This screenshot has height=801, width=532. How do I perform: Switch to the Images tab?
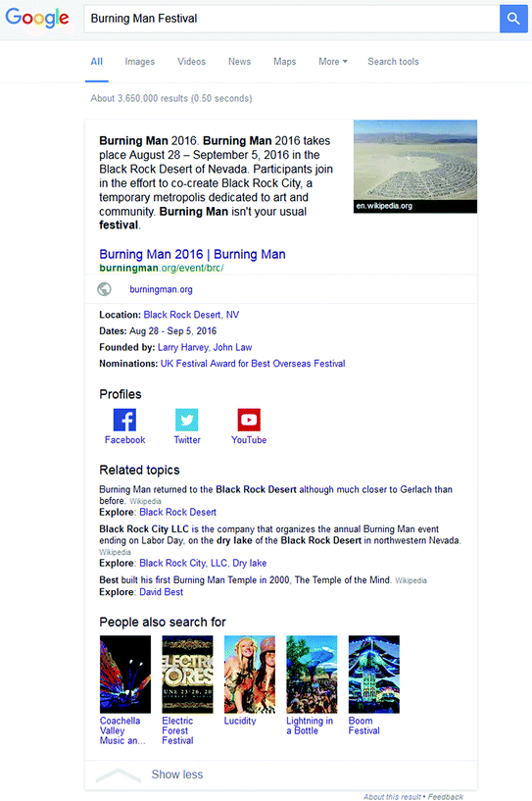(140, 62)
